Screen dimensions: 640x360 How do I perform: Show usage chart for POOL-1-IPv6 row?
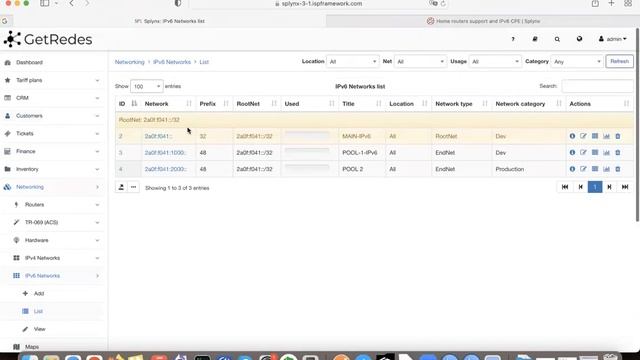pos(606,152)
